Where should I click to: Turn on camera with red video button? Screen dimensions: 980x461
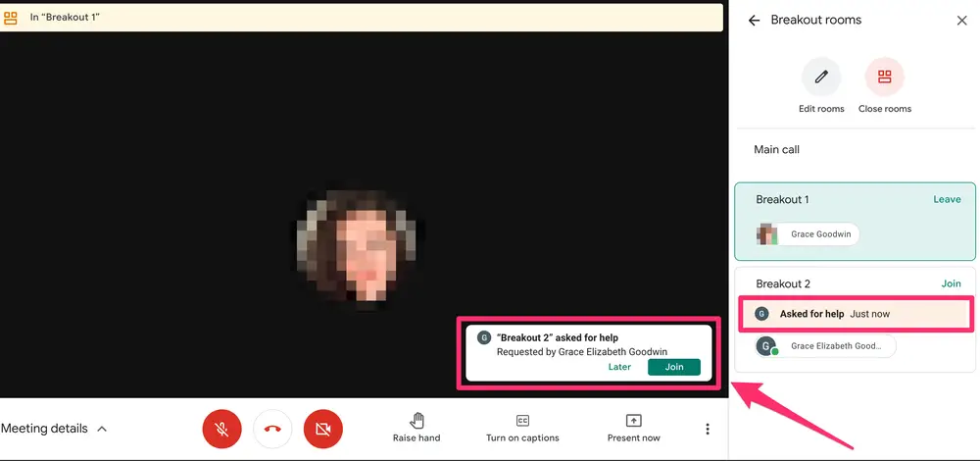coord(323,429)
